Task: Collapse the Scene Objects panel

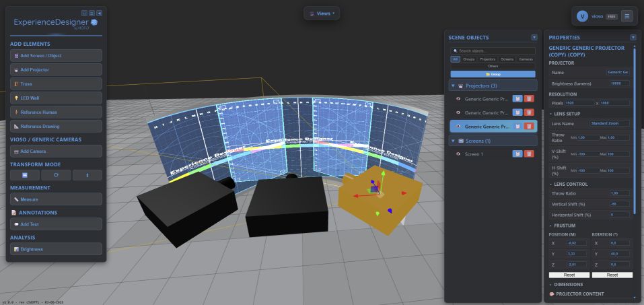Action: pyautogui.click(x=534, y=38)
